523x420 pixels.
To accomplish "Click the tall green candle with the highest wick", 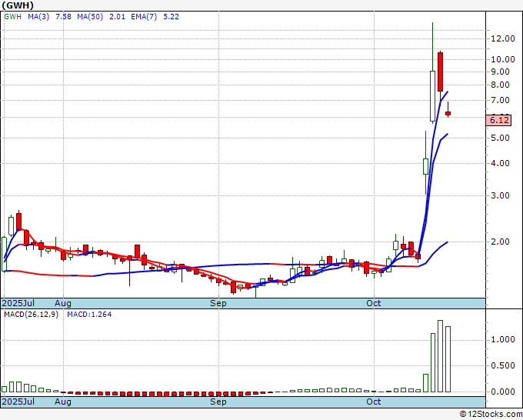I will click(x=432, y=96).
